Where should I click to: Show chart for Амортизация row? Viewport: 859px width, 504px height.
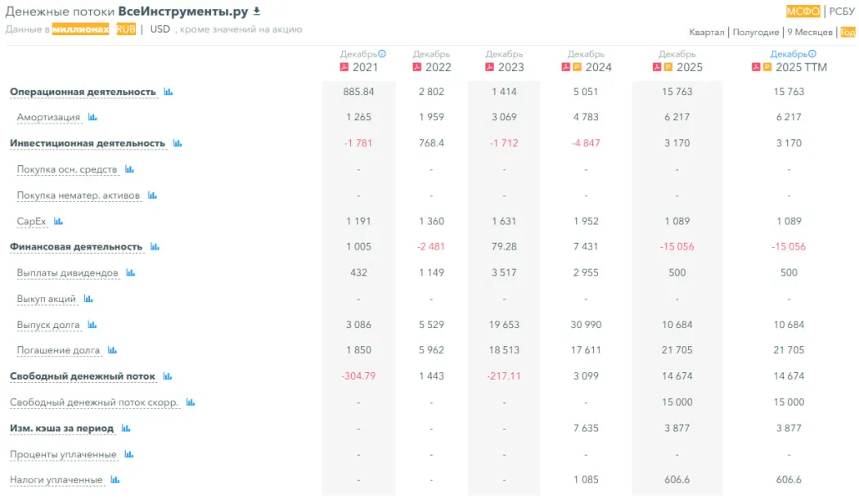tap(92, 117)
